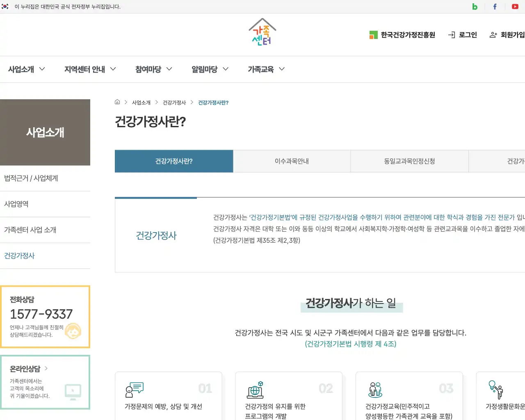Click the login arrow icon
This screenshot has width=525, height=420.
coord(452,35)
